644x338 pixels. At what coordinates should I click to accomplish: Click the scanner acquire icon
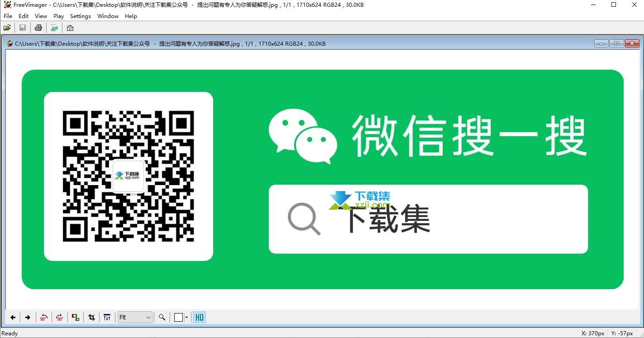point(54,28)
